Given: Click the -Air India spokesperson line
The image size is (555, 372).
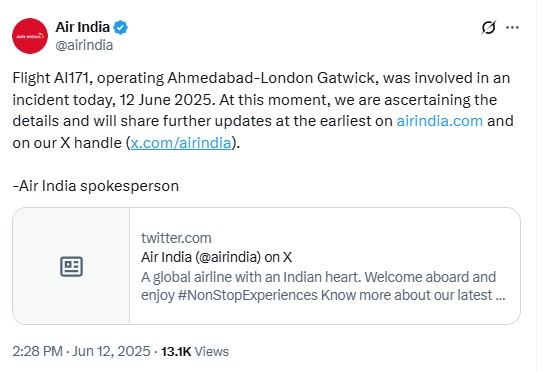Looking at the screenshot, I should pyautogui.click(x=96, y=186).
